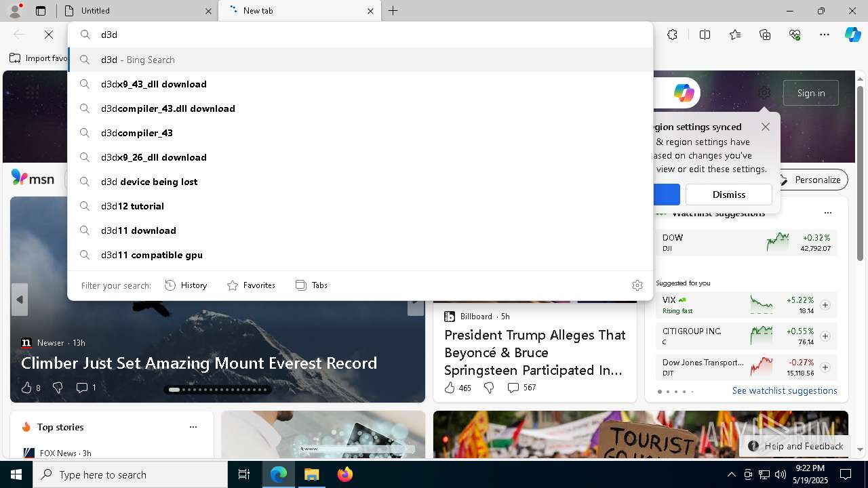Click the Copilot logo on MSN page
Image resolution: width=868 pixels, height=488 pixels.
pyautogui.click(x=684, y=93)
